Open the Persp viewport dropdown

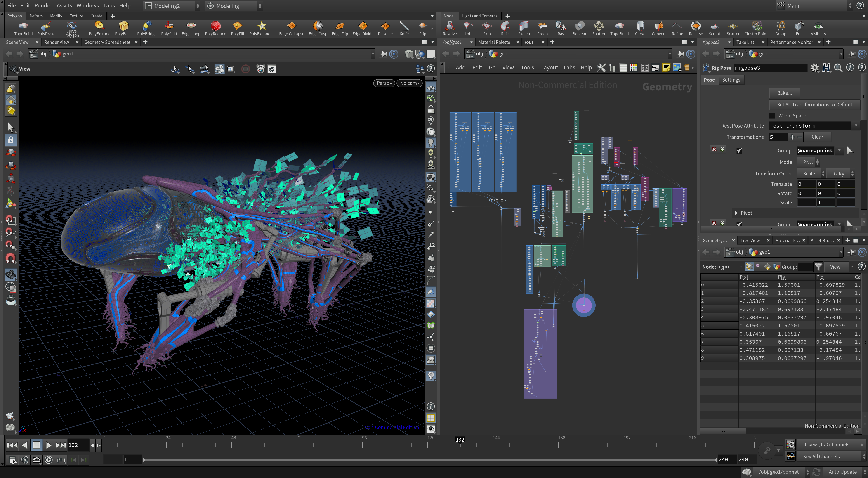[x=384, y=83]
